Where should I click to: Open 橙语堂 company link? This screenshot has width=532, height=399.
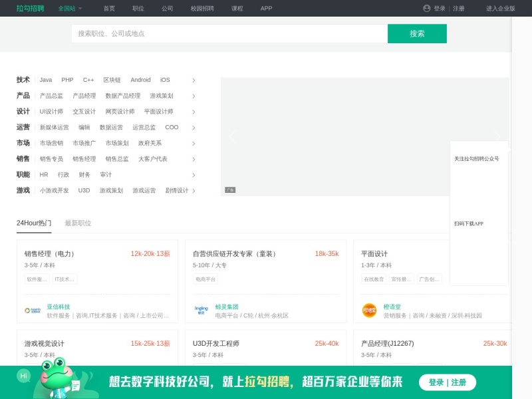tap(392, 307)
